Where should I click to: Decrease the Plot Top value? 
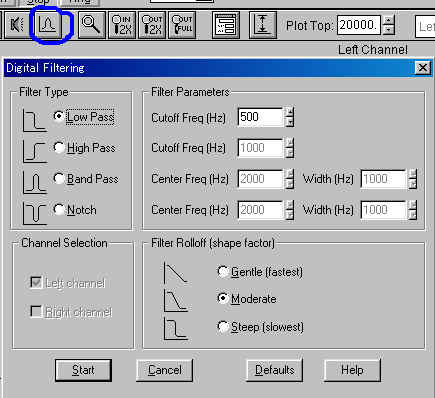(x=388, y=30)
